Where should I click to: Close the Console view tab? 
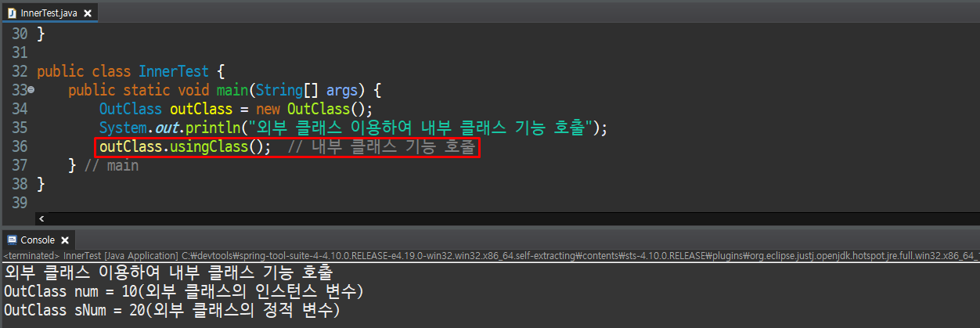65,240
